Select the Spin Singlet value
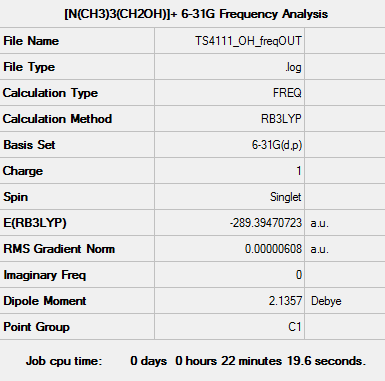 286,197
